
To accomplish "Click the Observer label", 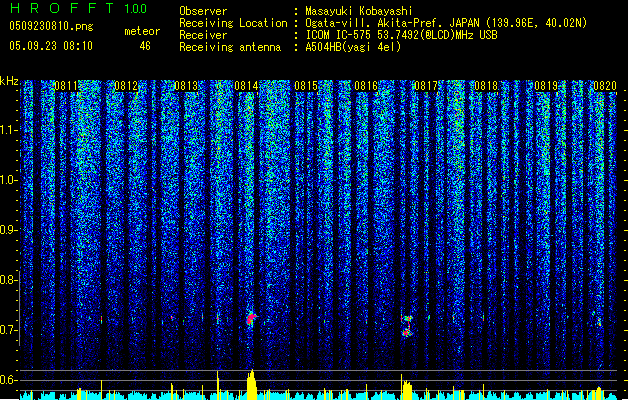I will [203, 11].
